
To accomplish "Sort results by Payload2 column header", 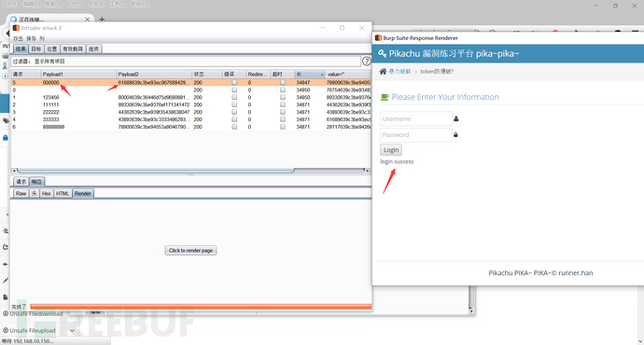I will 154,75.
